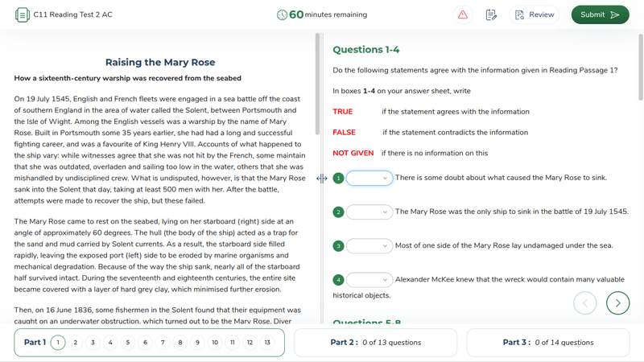Open answer dropdown for question 4
Screen dimensions: 644x362
[x=369, y=280]
